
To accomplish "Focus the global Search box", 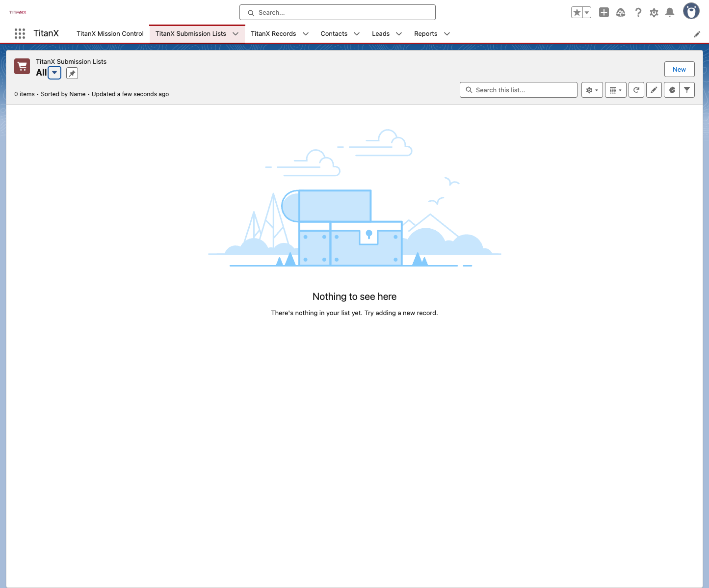I will coord(338,12).
